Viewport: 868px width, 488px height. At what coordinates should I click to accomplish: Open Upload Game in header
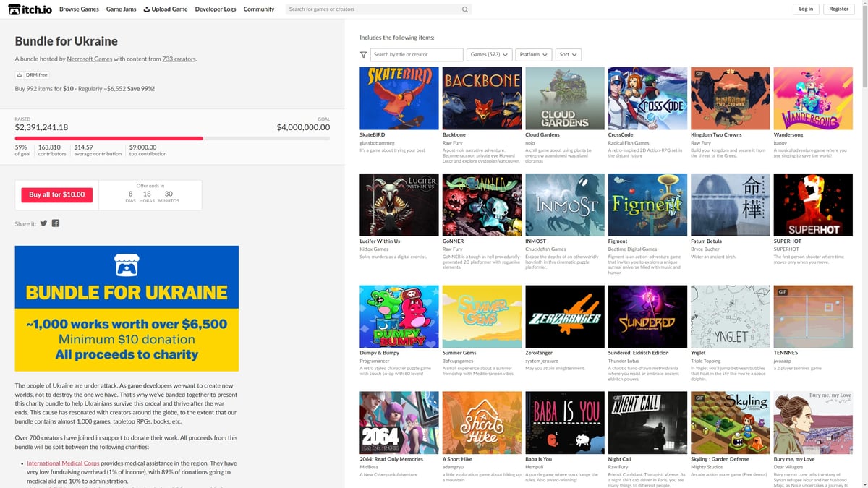(x=166, y=9)
